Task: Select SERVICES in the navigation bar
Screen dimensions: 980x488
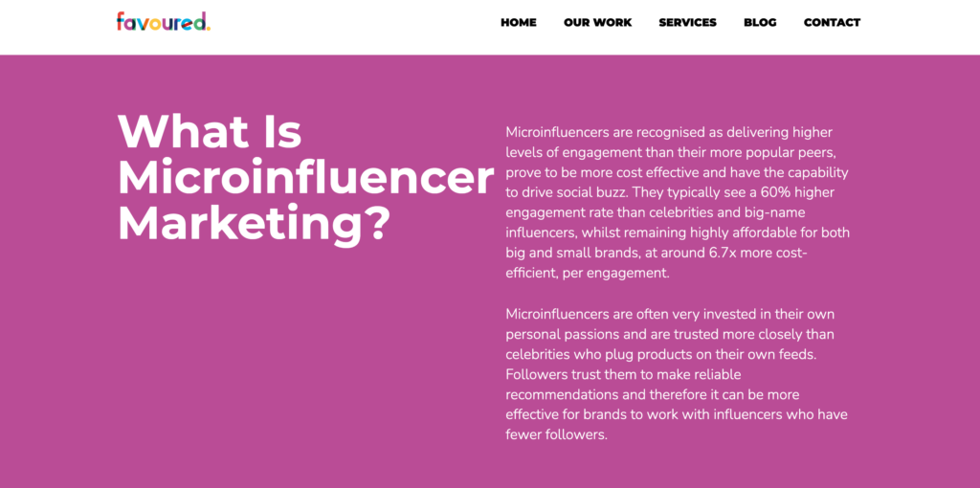Action: click(x=687, y=22)
